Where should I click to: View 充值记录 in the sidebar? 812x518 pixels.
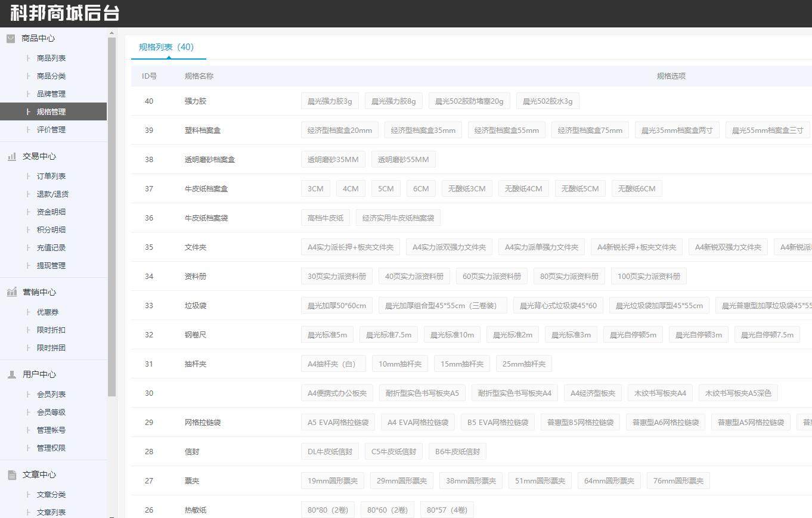click(x=51, y=248)
